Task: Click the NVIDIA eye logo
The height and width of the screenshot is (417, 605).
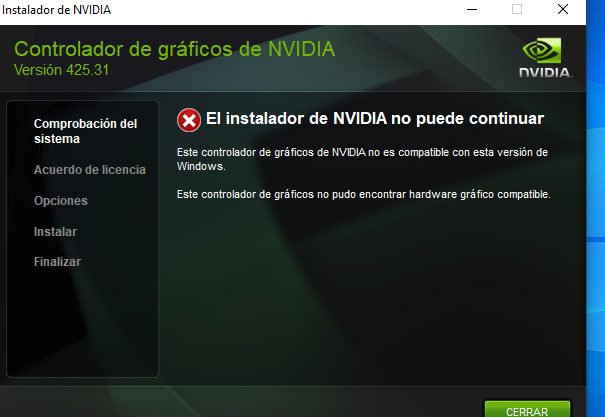Action: pos(542,50)
